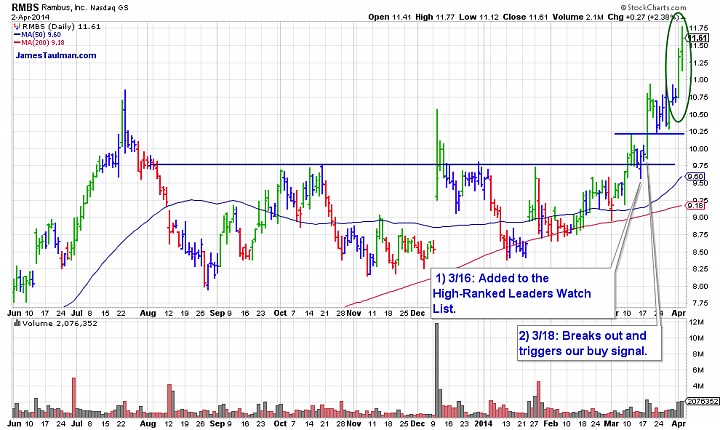Screen dimensions: 720x430
Task: Click the 11.61 current price tag
Action: point(698,38)
